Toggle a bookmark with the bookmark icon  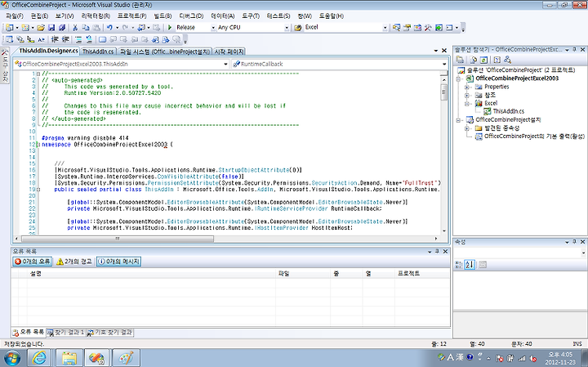[x=102, y=39]
